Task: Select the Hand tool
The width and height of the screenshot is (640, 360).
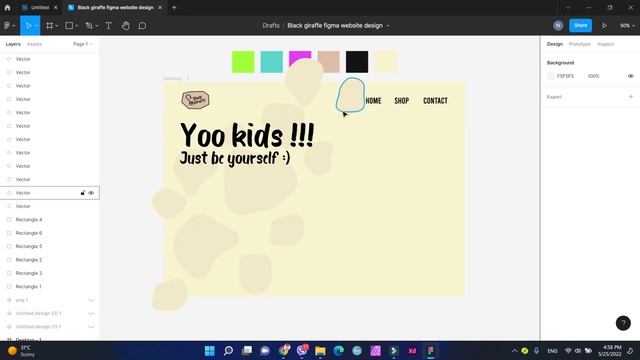Action: coord(125,26)
